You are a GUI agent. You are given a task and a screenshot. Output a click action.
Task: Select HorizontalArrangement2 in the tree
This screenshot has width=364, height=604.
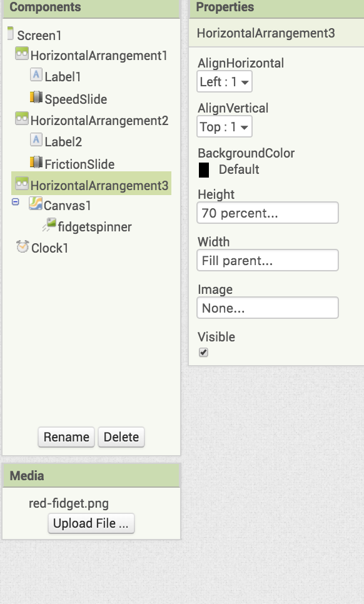99,121
